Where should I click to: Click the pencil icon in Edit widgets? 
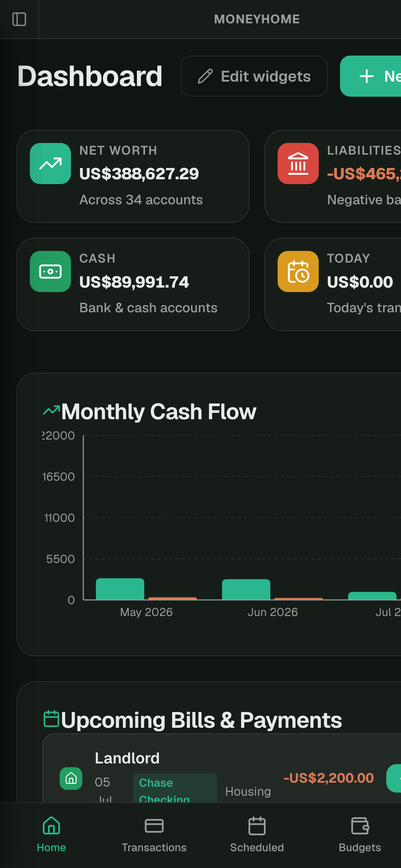point(205,76)
